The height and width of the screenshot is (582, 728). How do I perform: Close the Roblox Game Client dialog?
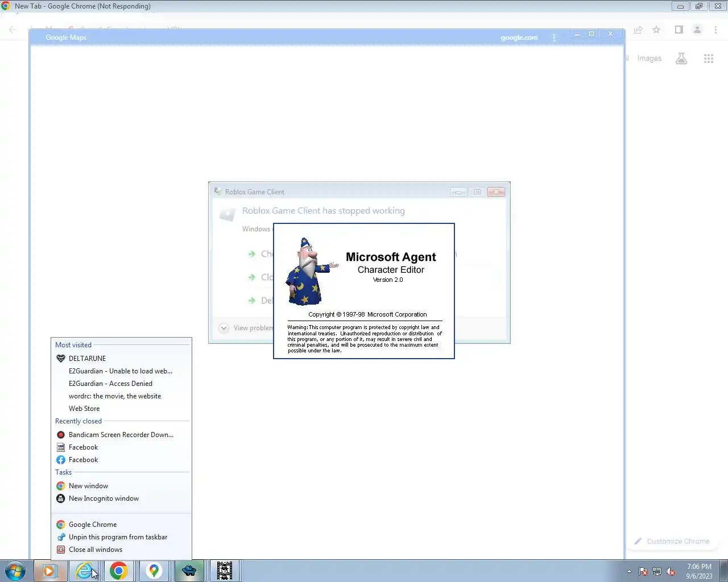tap(496, 192)
